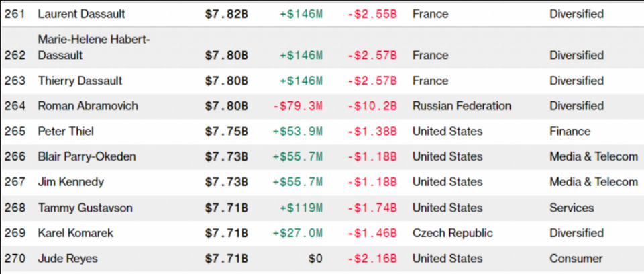Open Blair Parry-Okeden's entry
The height and width of the screenshot is (274, 644).
[x=87, y=156]
